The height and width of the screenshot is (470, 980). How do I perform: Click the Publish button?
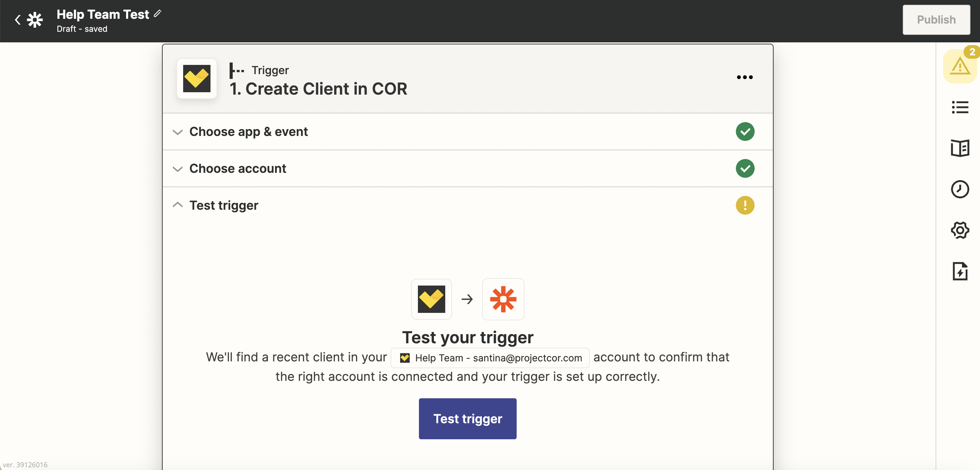(936, 20)
